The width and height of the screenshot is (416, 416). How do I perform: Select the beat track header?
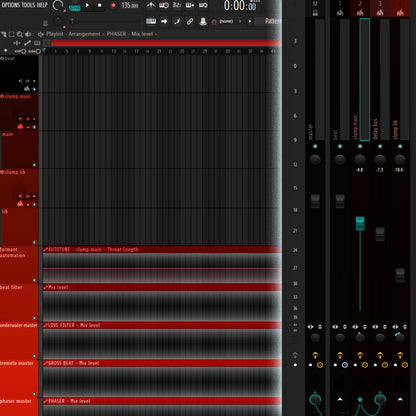pyautogui.click(x=19, y=74)
